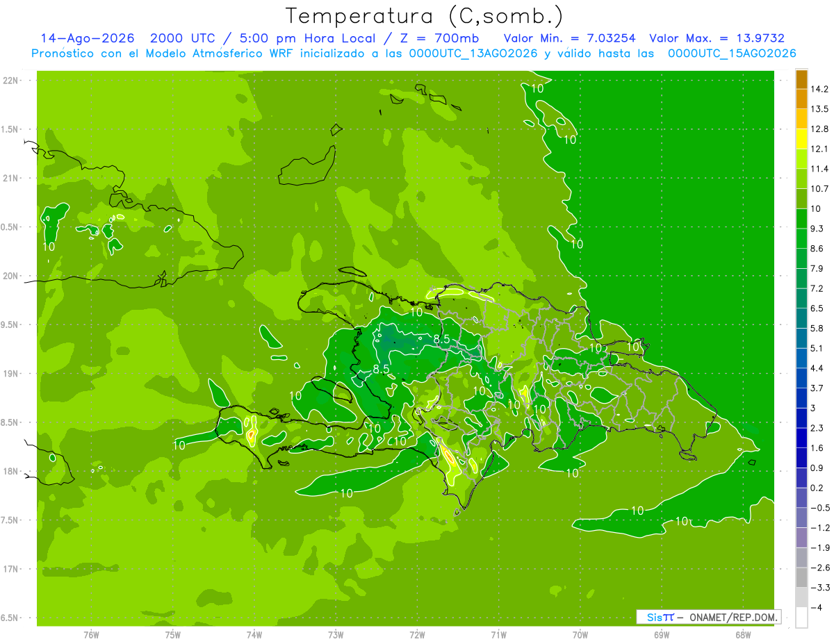Click the "70W" longitude axis label
This screenshot has width=834, height=644.
click(x=580, y=635)
